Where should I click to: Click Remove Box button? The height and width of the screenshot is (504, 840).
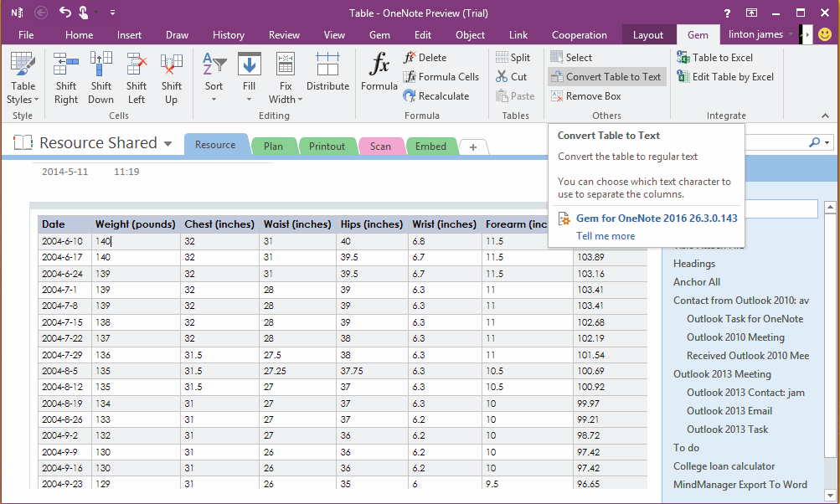pos(586,96)
